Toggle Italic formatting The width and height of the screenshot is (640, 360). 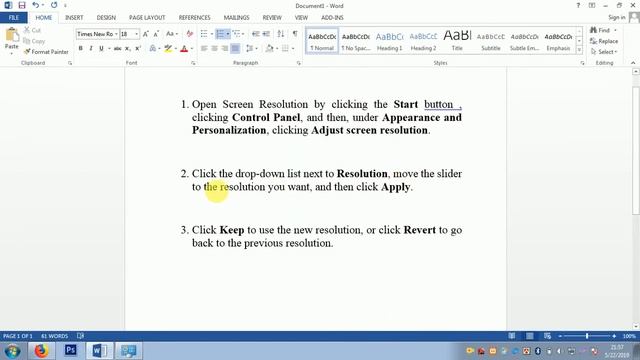(x=91, y=49)
